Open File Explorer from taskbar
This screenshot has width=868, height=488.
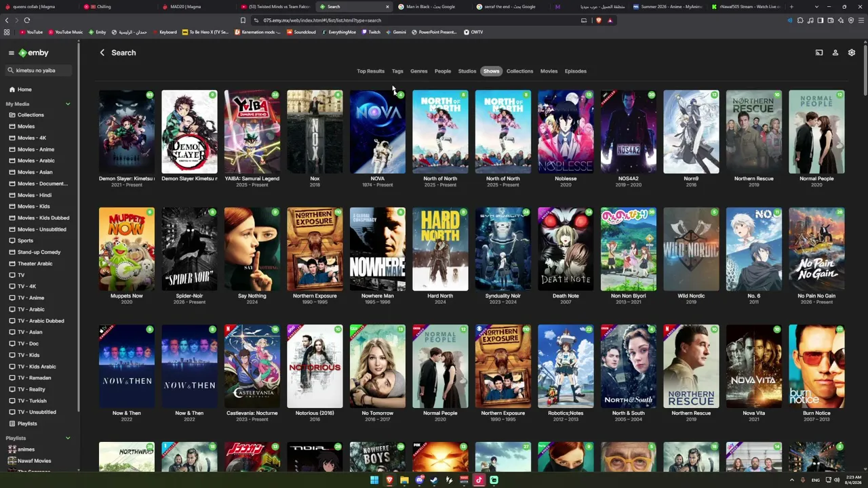[404, 481]
